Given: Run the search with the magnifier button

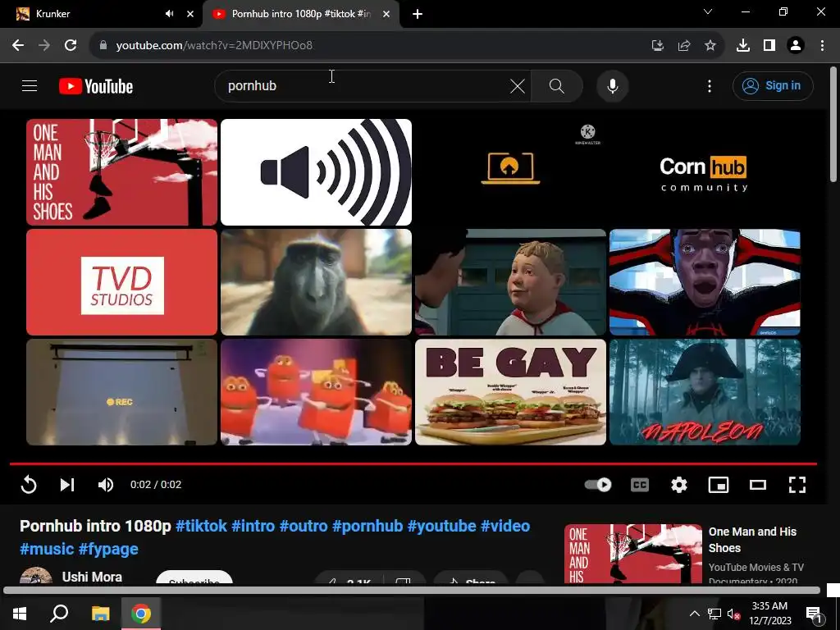Looking at the screenshot, I should (557, 85).
